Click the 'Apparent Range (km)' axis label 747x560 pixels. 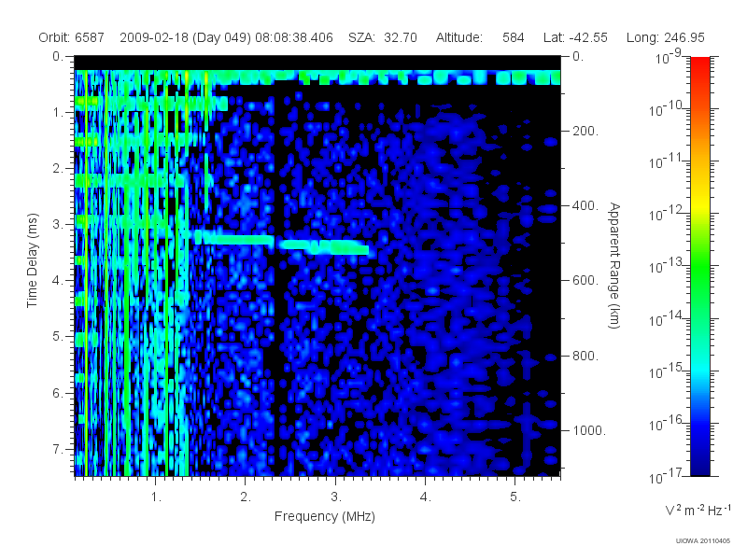pos(614,265)
